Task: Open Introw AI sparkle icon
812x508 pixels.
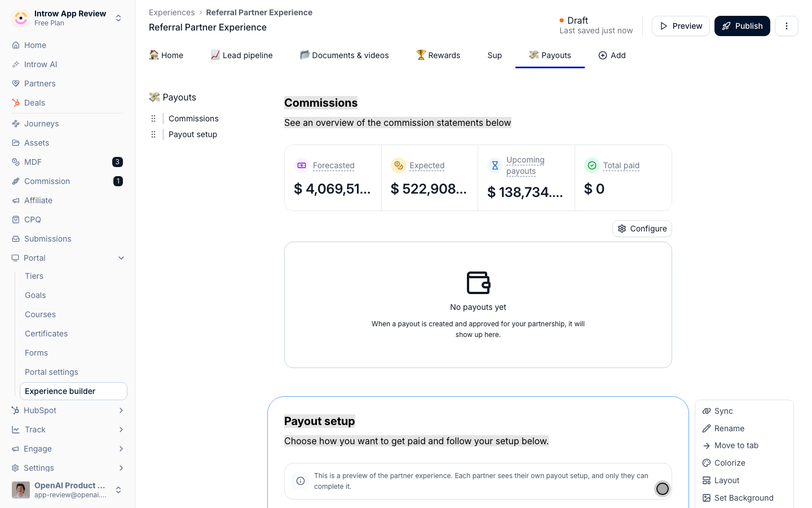Action: (16, 64)
